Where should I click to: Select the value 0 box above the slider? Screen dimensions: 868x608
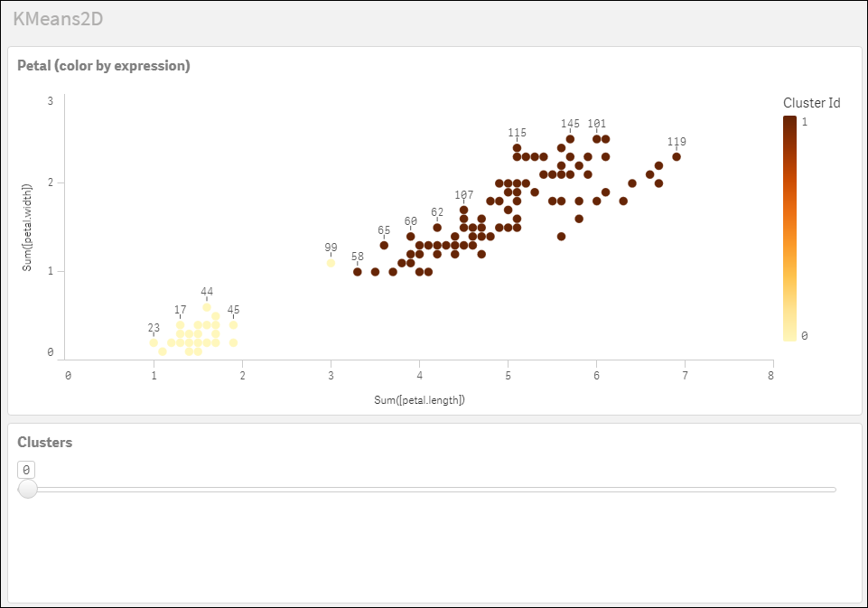(x=26, y=468)
